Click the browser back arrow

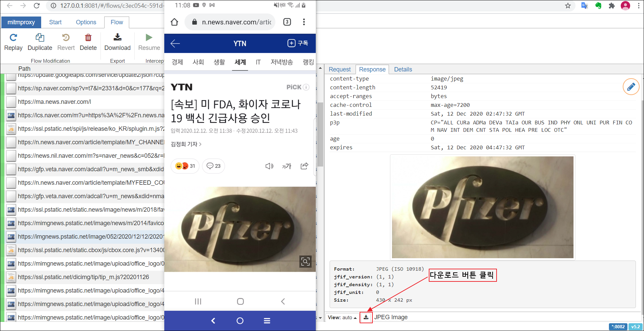point(10,5)
